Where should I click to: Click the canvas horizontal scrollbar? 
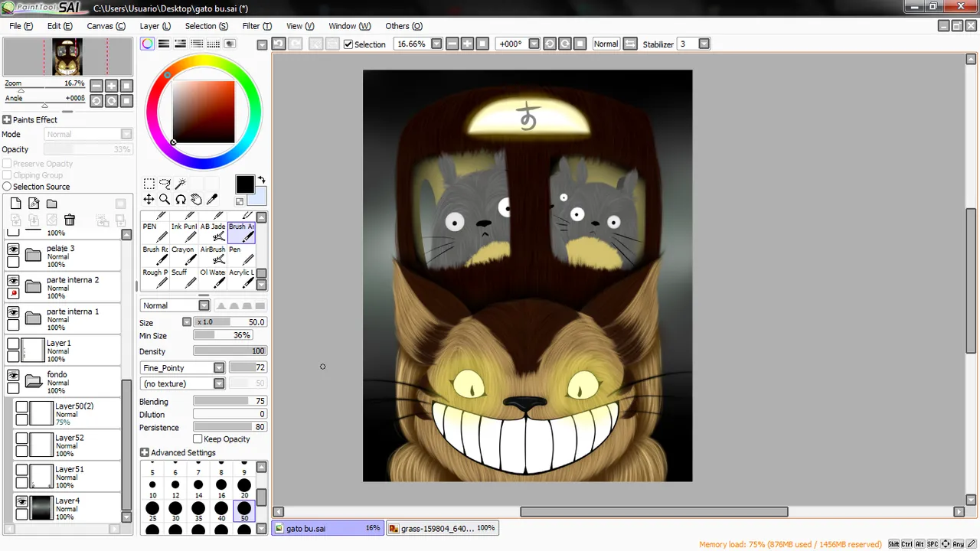pos(654,512)
